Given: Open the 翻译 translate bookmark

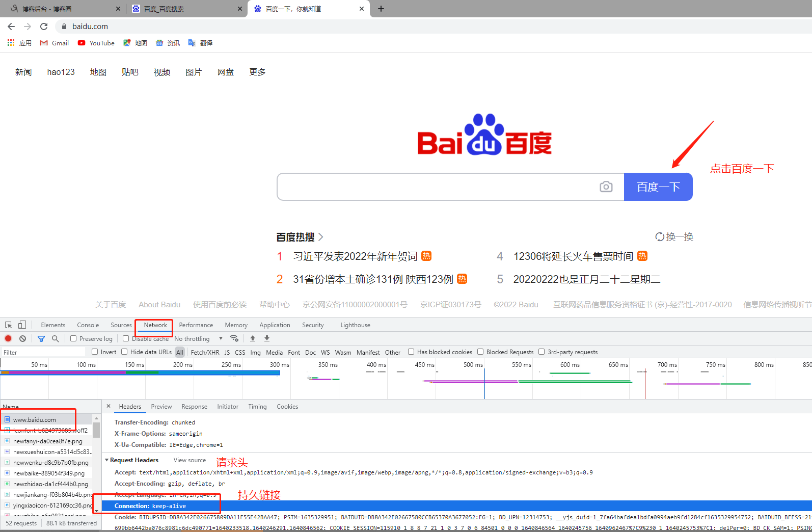Looking at the screenshot, I should [x=200, y=43].
